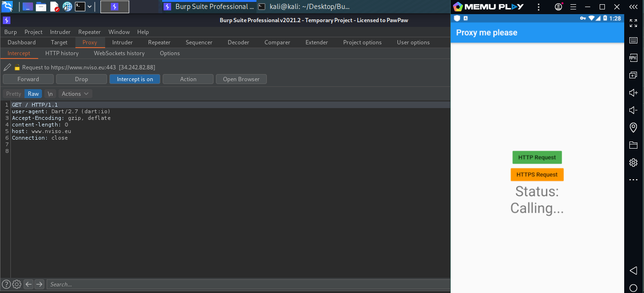
Task: Switch the message view to Raw
Action: coord(33,94)
